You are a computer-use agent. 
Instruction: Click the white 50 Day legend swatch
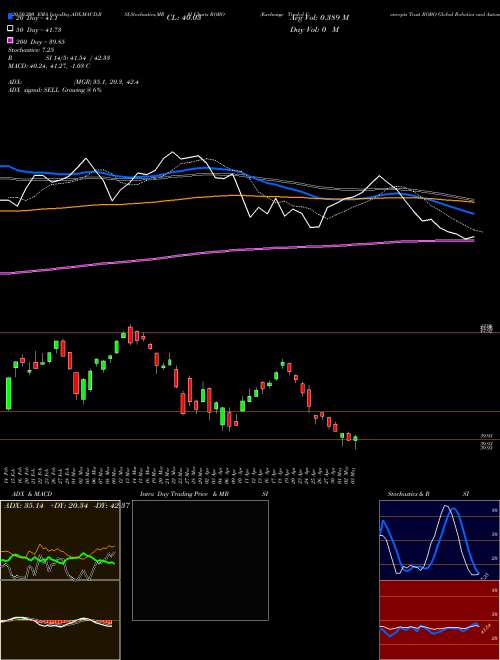click(x=10, y=29)
